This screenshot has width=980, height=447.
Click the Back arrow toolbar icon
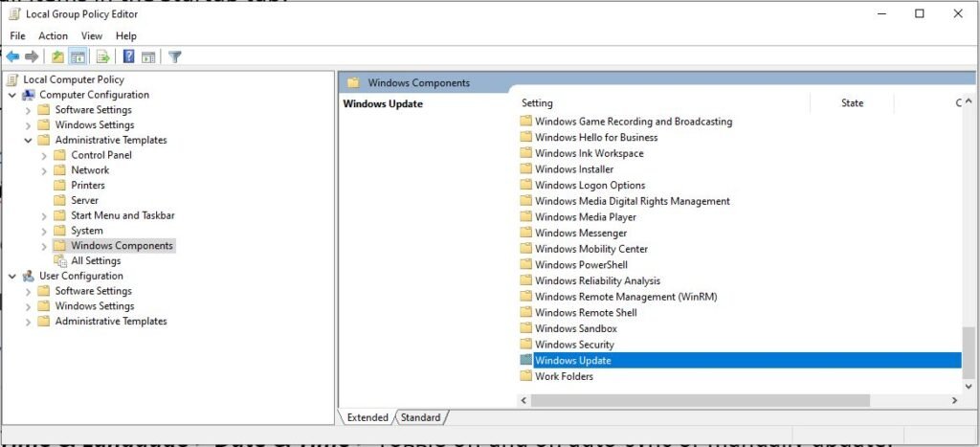click(x=13, y=56)
